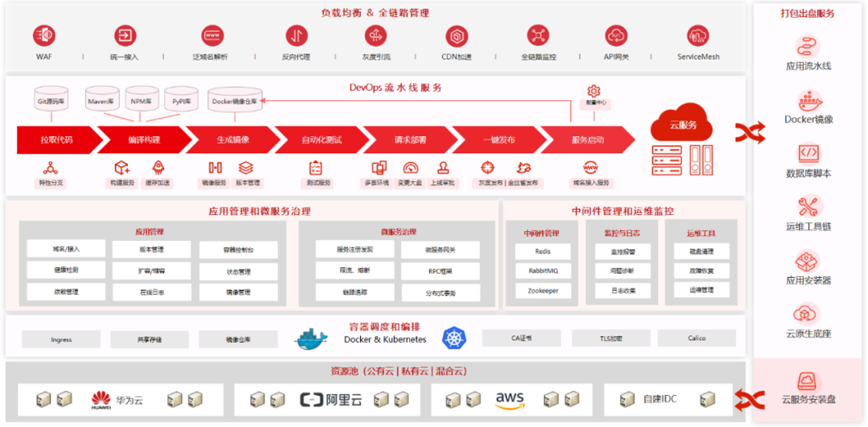Viewport: 868px width, 427px height.
Task: Click the 金丝雀发布 bird icon
Action: click(x=524, y=167)
